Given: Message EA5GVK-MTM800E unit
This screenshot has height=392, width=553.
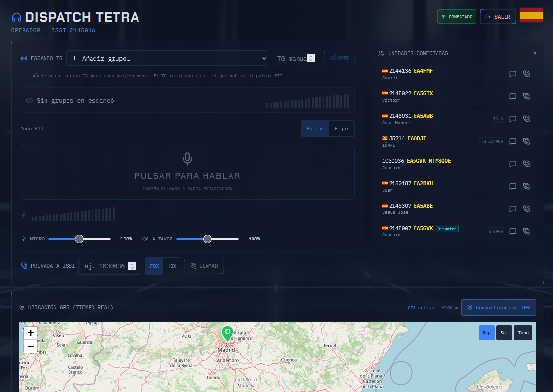Looking at the screenshot, I should pos(513,164).
